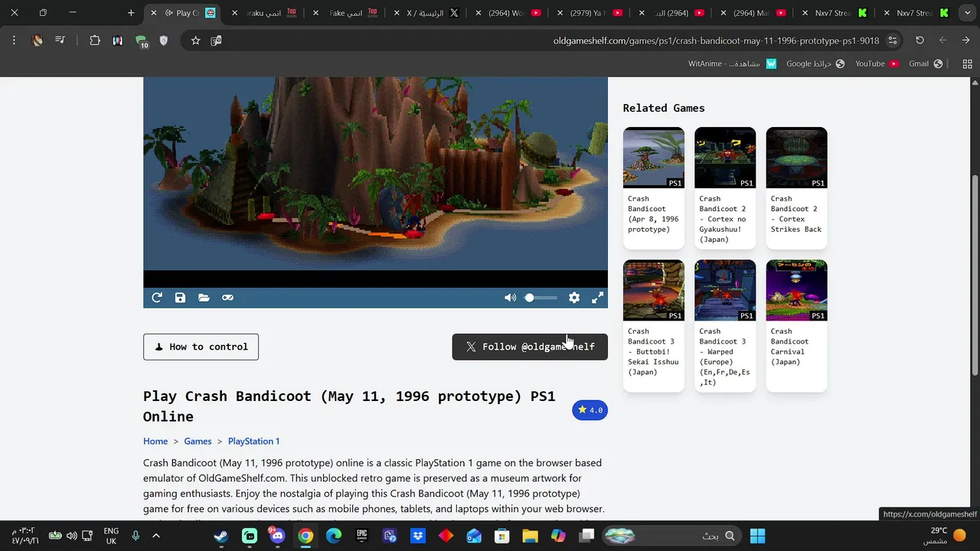This screenshot has width=980, height=551.
Task: Open Epic Games launcher from taskbar
Action: coord(361,536)
